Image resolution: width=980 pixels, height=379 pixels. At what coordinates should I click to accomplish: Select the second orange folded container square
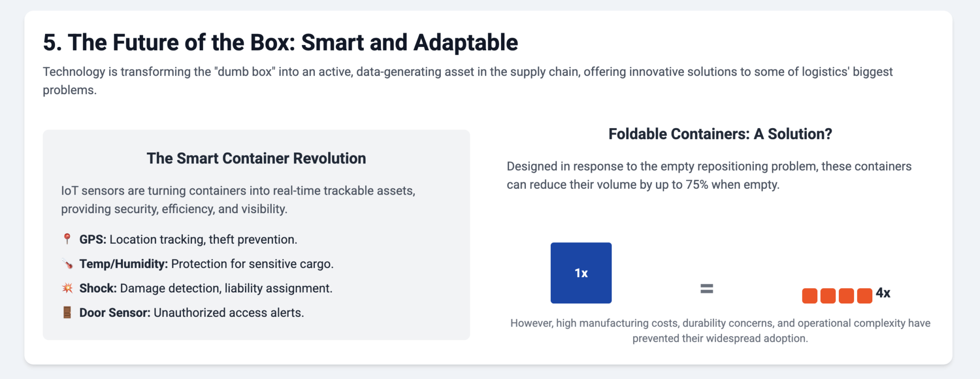tap(828, 296)
